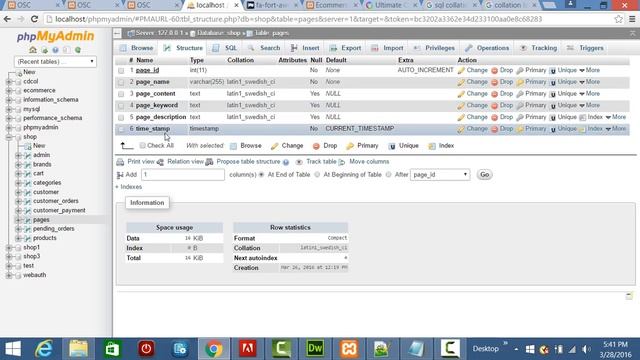Open the pending_orders table in sidebar
640x360 pixels.
pos(53,229)
